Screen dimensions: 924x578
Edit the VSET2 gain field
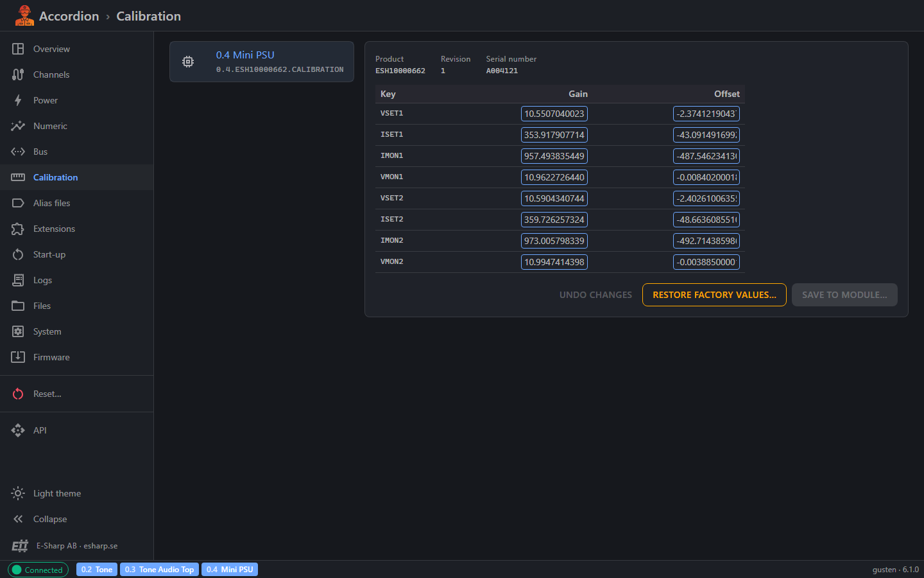pos(554,198)
